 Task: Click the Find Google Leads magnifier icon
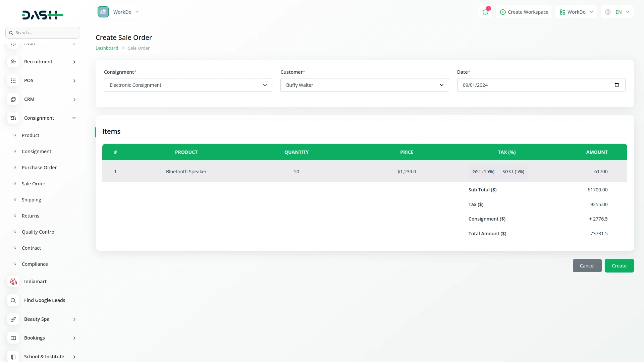click(13, 300)
